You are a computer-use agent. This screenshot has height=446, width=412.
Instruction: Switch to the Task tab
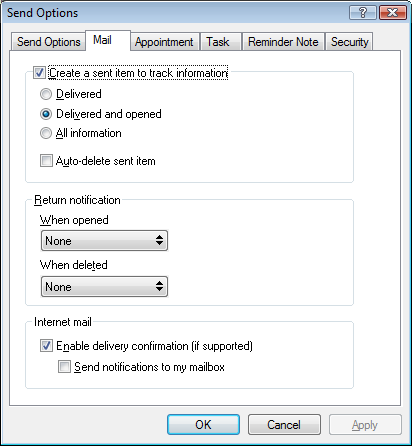click(x=220, y=42)
